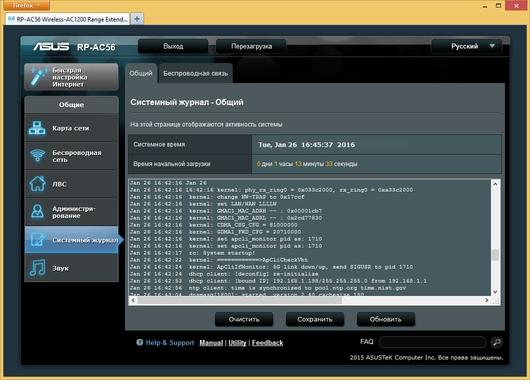Image resolution: width=530 pixels, height=380 pixels.
Task: Click the log horizontal scrollbar thumb
Action: point(240,300)
